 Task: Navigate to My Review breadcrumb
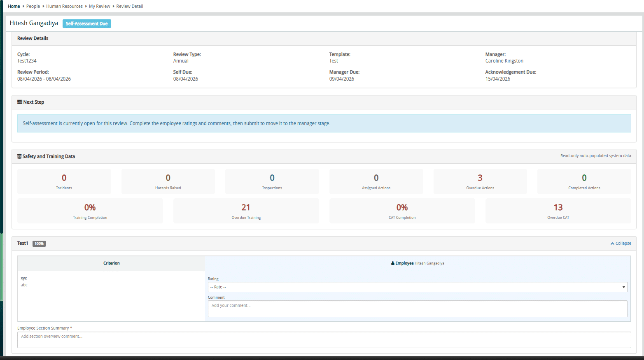click(x=100, y=6)
